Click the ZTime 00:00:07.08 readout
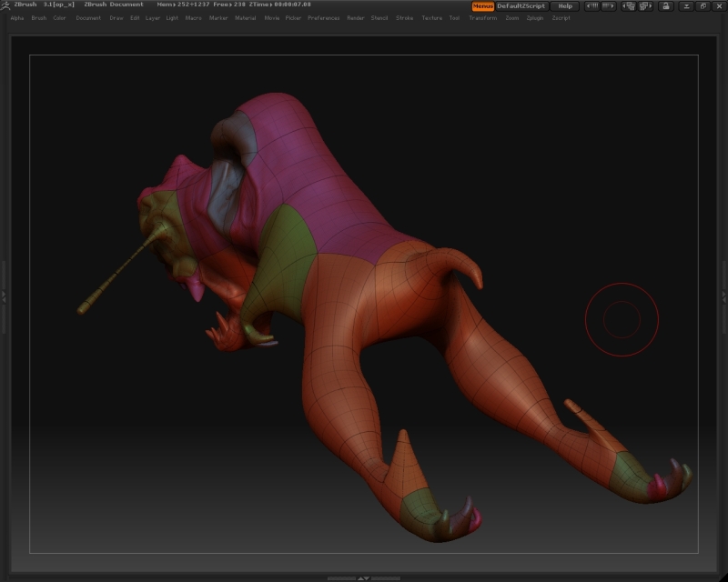Viewport: 728px width, 582px height. coord(279,5)
